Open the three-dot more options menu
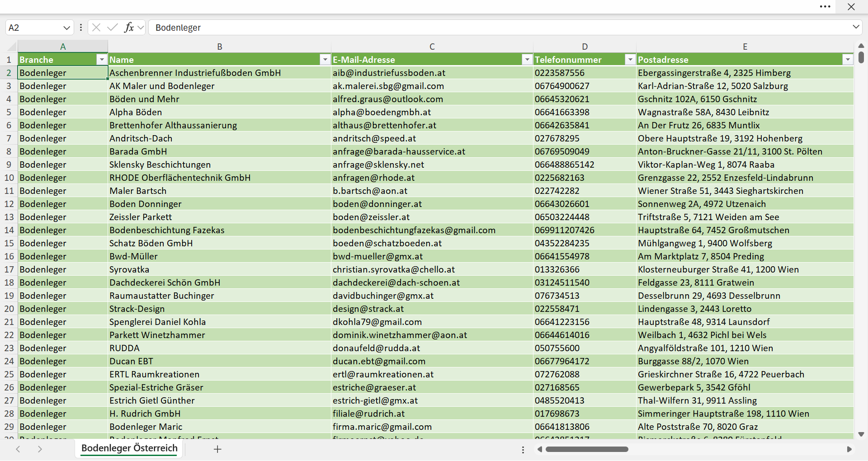 (x=825, y=7)
